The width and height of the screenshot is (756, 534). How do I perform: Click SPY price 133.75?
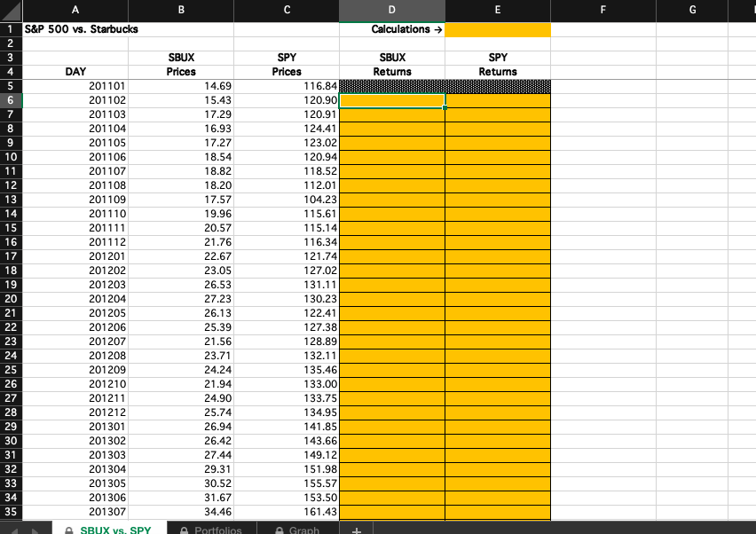point(287,398)
